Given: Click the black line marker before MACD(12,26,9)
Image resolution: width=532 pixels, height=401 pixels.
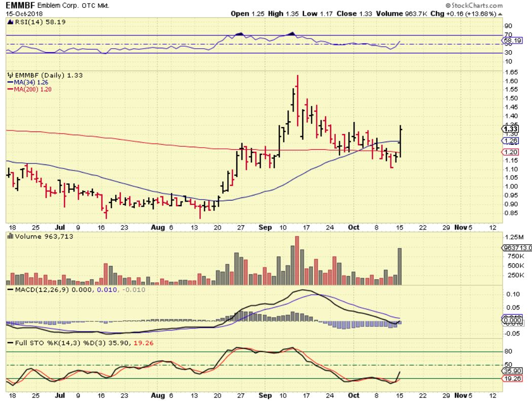Looking at the screenshot, I should 11,290.
